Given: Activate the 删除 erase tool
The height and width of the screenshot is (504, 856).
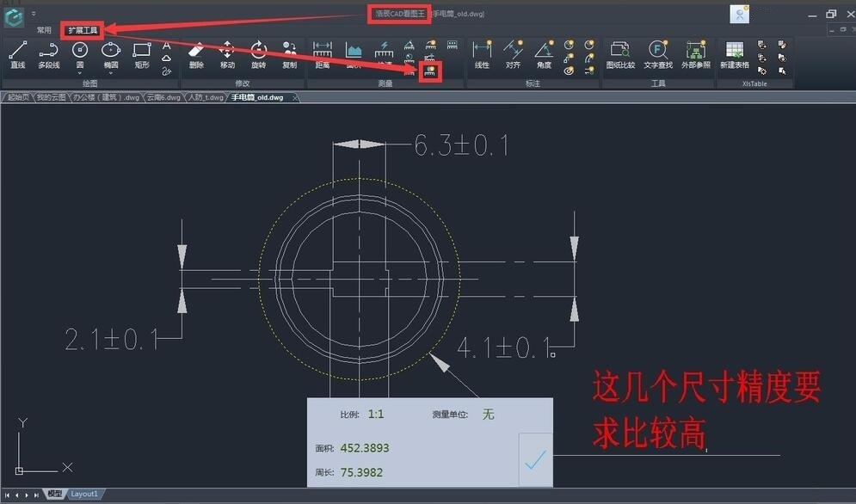Looking at the screenshot, I should [x=195, y=53].
